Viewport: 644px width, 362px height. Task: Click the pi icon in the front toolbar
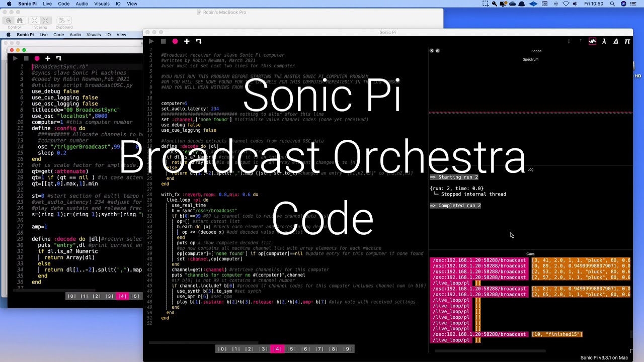pos(627,41)
